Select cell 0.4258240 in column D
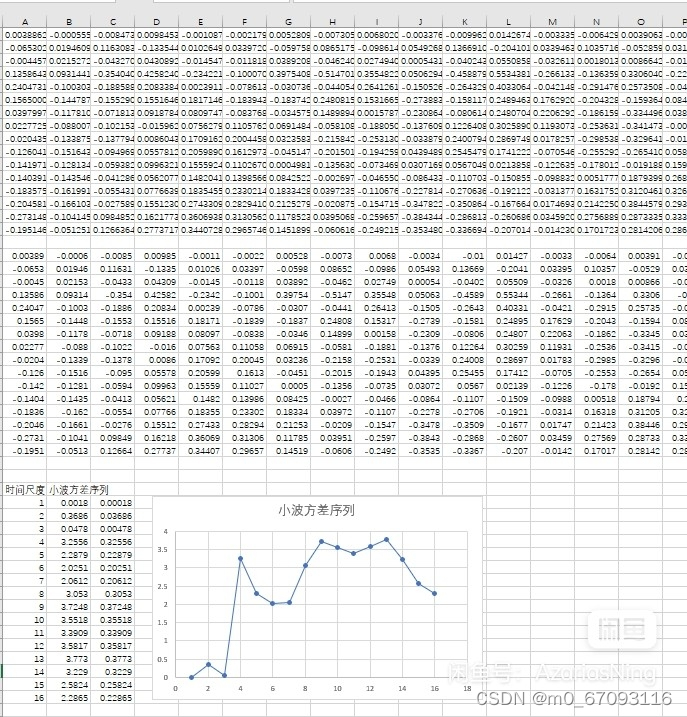 (156, 74)
